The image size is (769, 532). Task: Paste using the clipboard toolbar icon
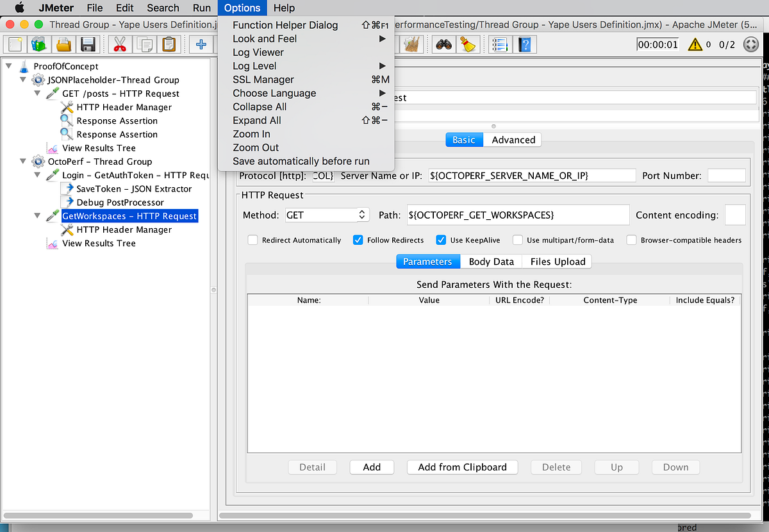pos(168,44)
